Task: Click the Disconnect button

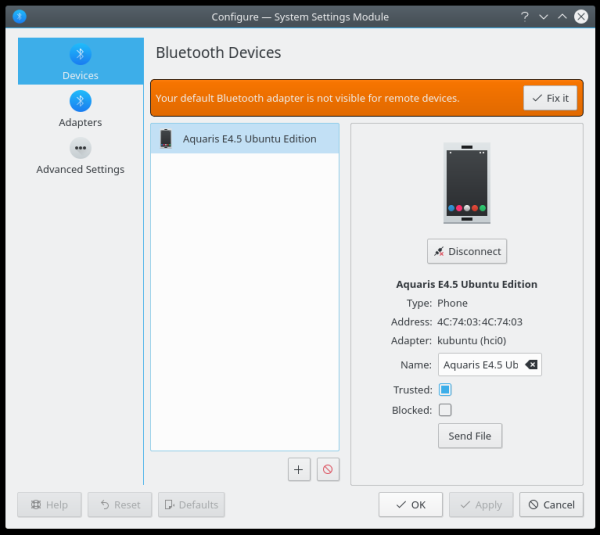Action: 467,251
